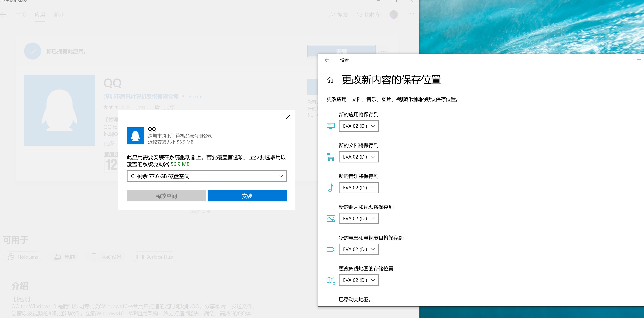The image size is (644, 318).
Task: Open the 新的音乐将保存到 drive dropdown
Action: click(358, 187)
